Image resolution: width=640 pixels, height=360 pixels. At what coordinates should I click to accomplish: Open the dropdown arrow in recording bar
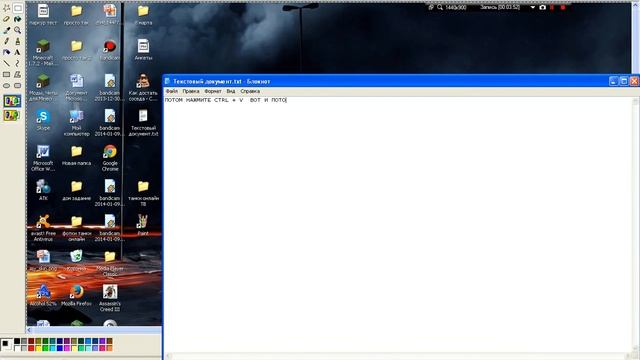[533, 7]
